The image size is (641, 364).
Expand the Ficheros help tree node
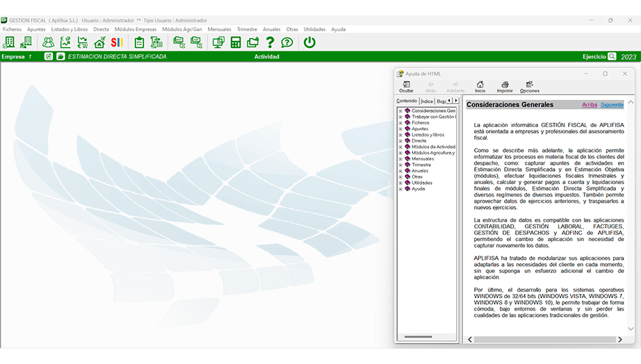[x=400, y=122]
